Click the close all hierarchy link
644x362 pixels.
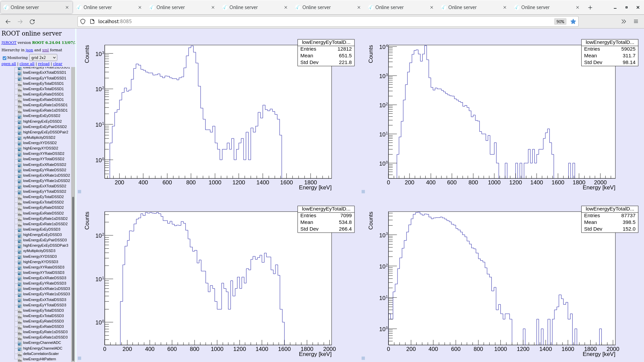tap(27, 63)
